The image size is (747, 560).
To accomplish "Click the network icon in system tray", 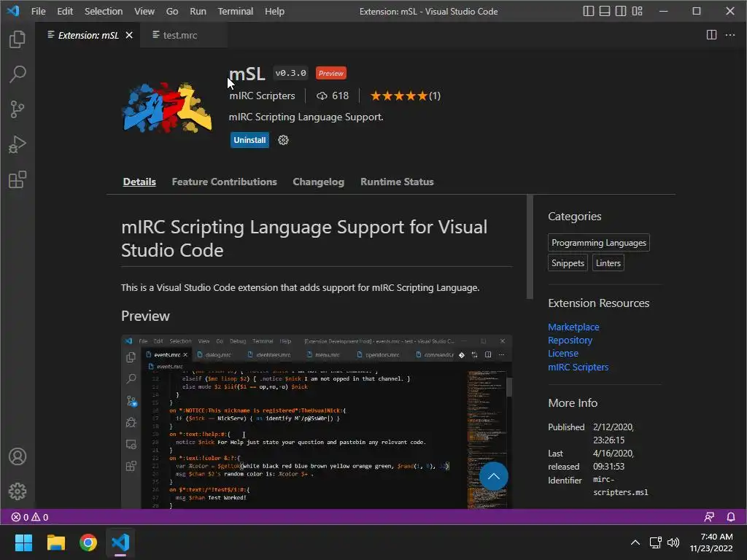I will 656,542.
